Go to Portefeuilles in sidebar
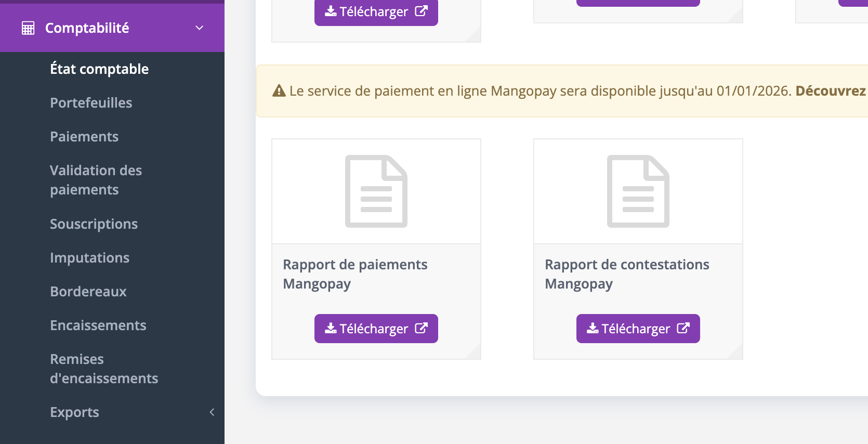Viewport: 868px width, 444px height. tap(91, 103)
